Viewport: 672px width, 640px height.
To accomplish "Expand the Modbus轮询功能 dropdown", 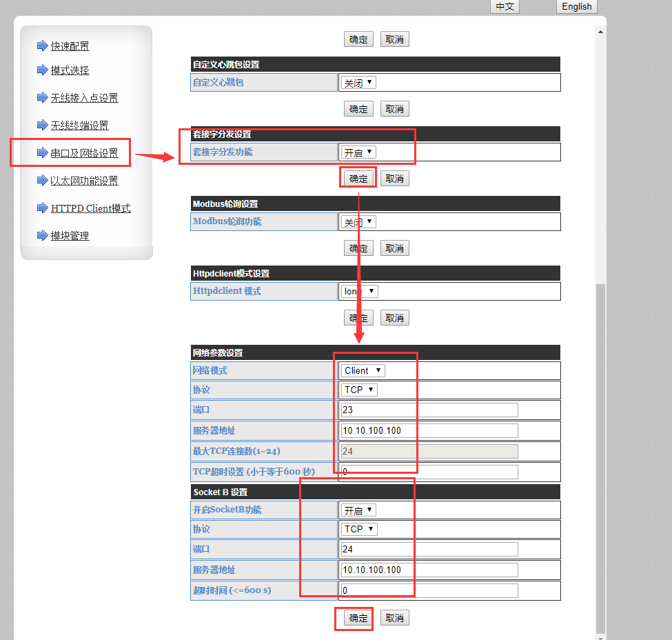I will 358,222.
